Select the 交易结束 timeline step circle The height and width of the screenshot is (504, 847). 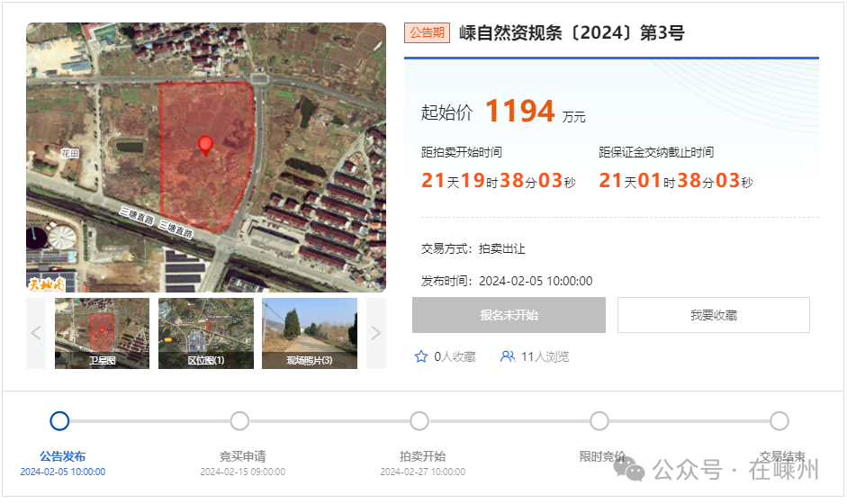(x=779, y=421)
